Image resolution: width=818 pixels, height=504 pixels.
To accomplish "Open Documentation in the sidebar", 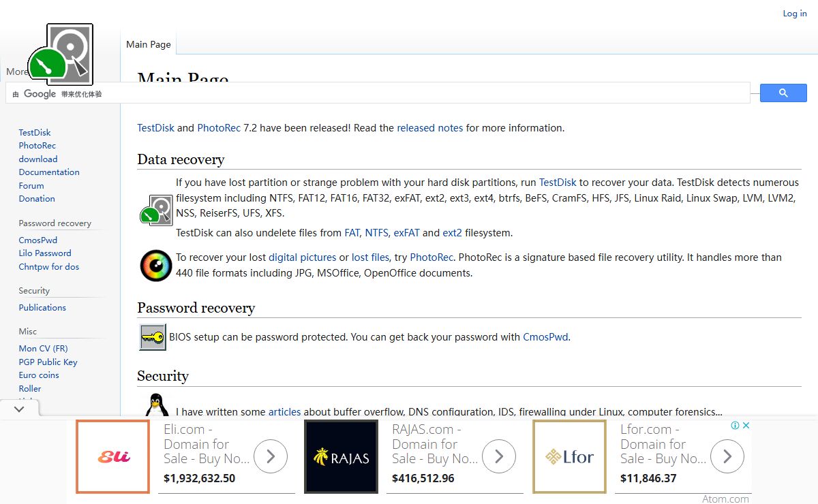I will tap(49, 172).
